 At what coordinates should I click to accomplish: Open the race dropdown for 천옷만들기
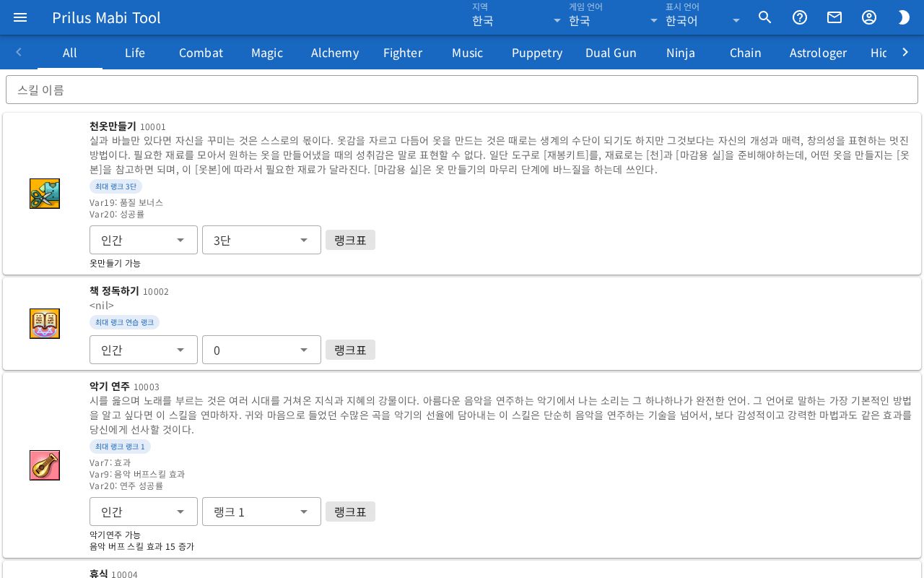[144, 240]
